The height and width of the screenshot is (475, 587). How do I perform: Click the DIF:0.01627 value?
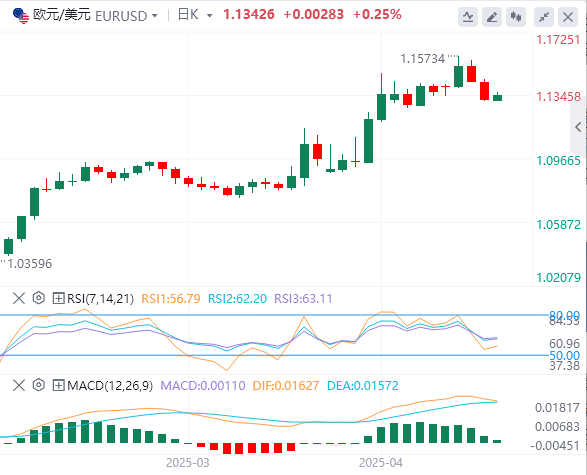click(286, 386)
